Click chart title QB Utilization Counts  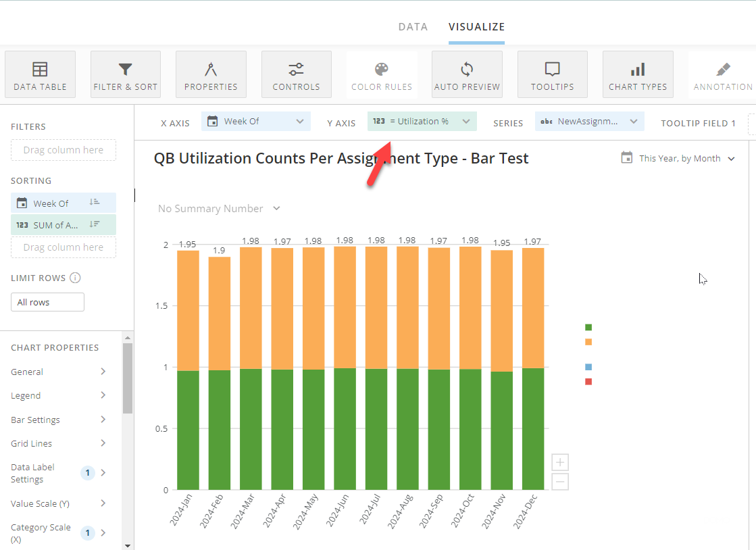341,159
